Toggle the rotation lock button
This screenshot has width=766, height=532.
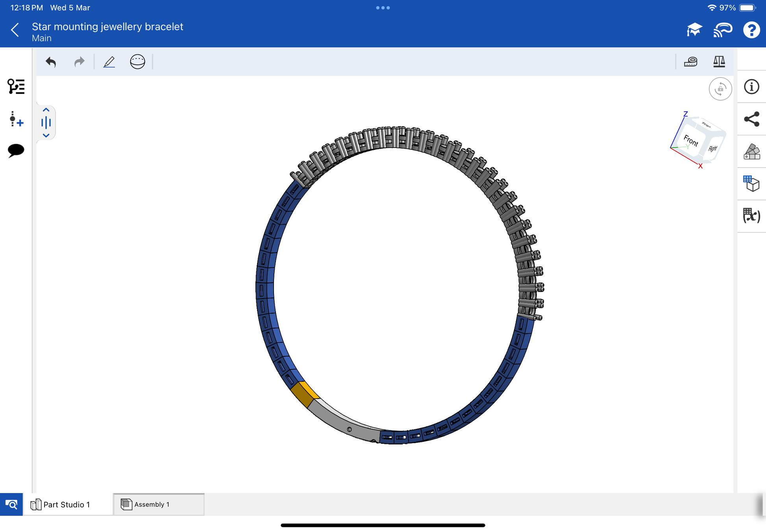pyautogui.click(x=720, y=89)
